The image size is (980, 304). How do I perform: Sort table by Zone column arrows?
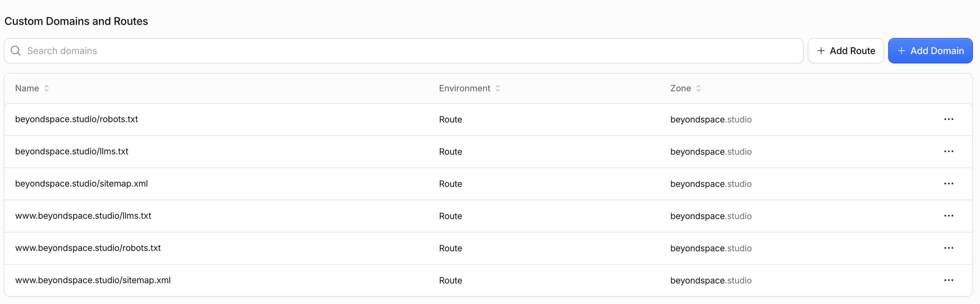698,88
